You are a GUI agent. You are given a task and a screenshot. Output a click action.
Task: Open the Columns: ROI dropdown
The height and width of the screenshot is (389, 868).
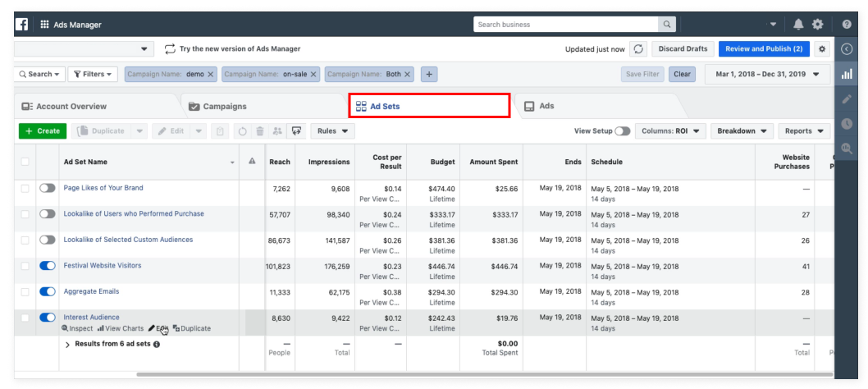(670, 131)
